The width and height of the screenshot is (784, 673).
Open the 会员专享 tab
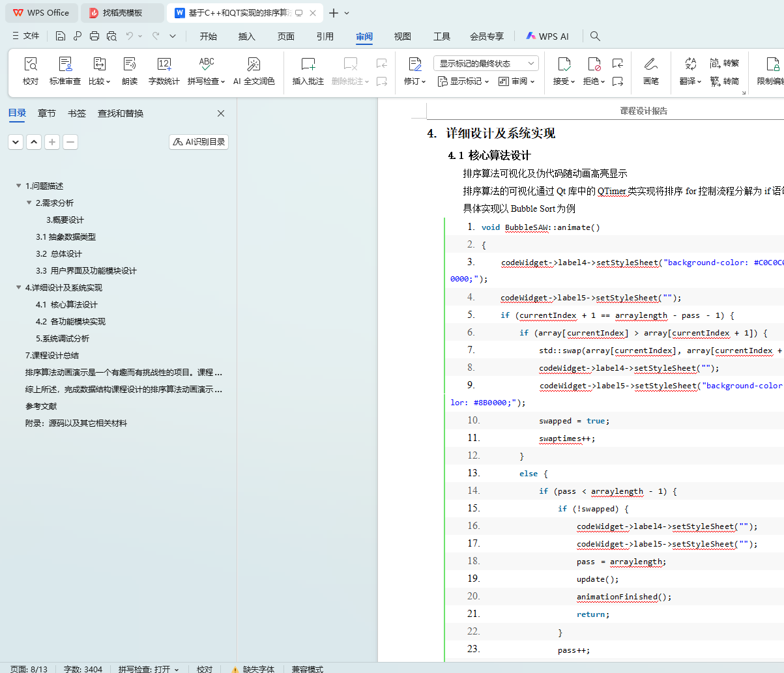pyautogui.click(x=487, y=36)
